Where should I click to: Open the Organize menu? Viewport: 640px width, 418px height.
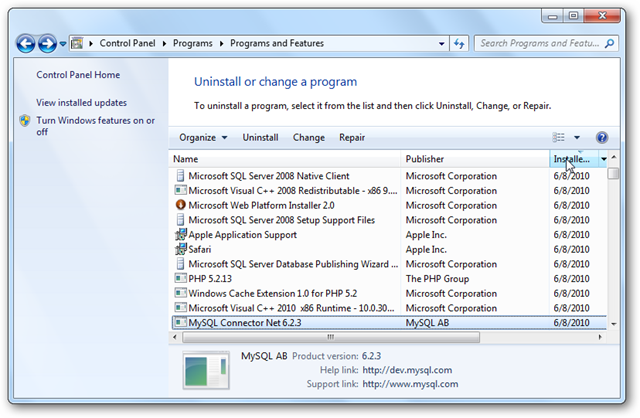203,138
